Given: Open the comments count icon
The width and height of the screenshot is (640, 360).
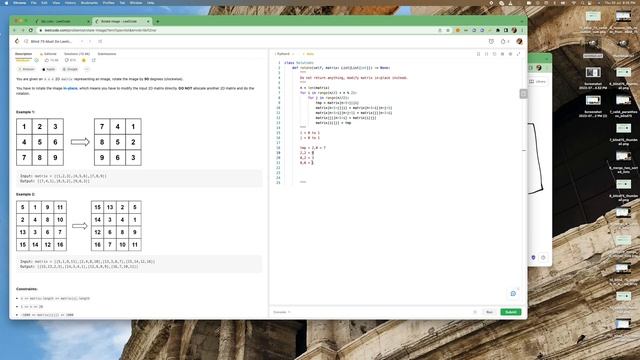Looking at the screenshot, I should click(67, 60).
